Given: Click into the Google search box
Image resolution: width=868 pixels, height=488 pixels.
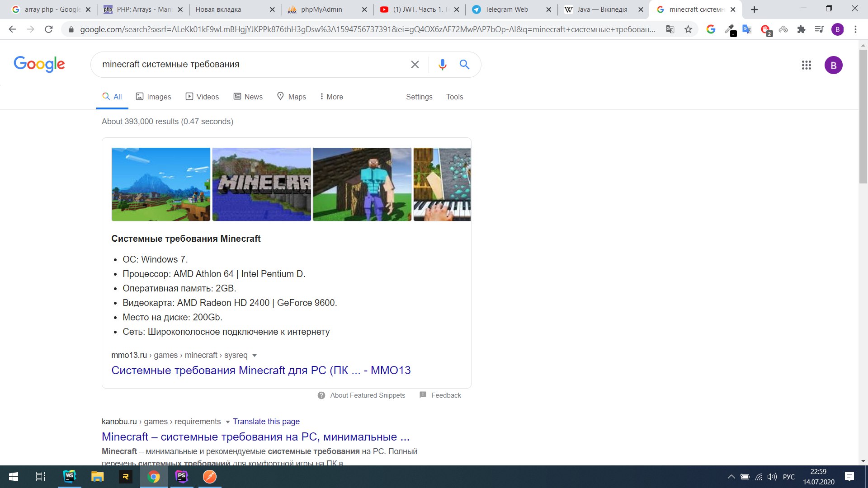Looking at the screenshot, I should [253, 65].
